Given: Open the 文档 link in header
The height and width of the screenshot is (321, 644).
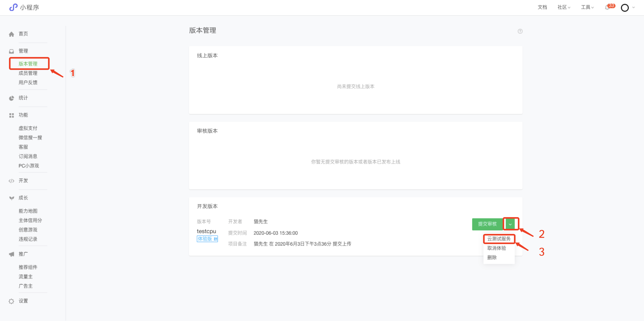Looking at the screenshot, I should 542,7.
